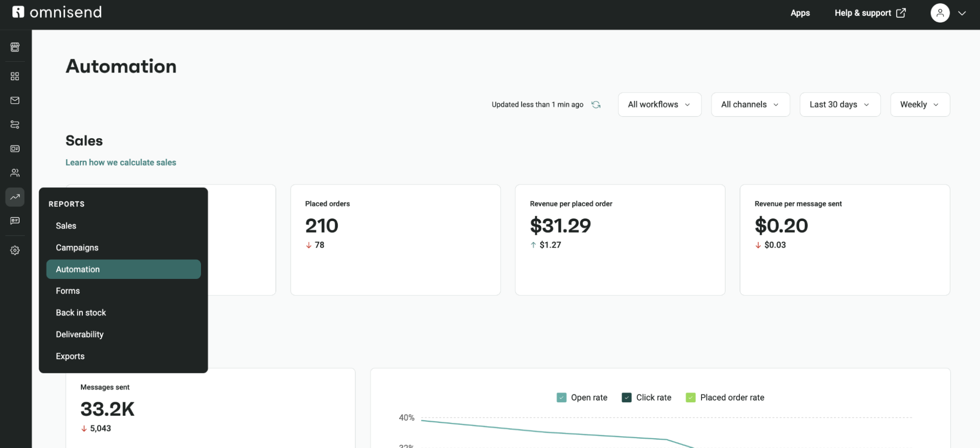Disable the Click rate checkbox
The height and width of the screenshot is (448, 980).
point(626,397)
